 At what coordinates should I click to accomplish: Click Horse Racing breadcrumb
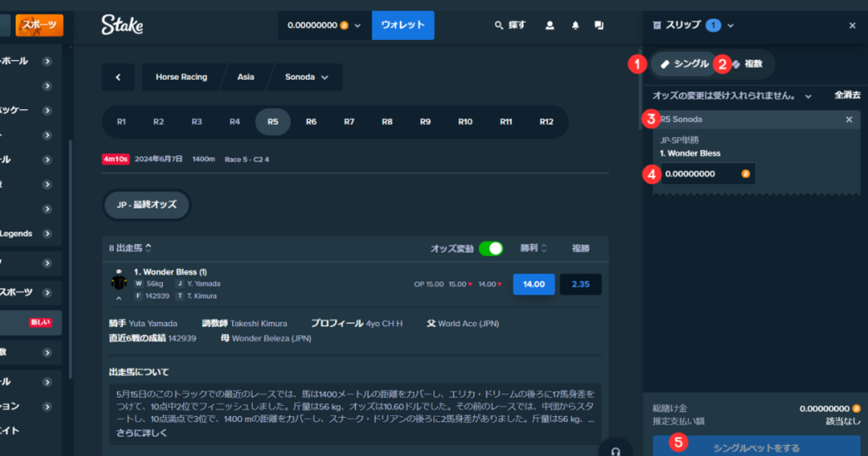tap(181, 77)
